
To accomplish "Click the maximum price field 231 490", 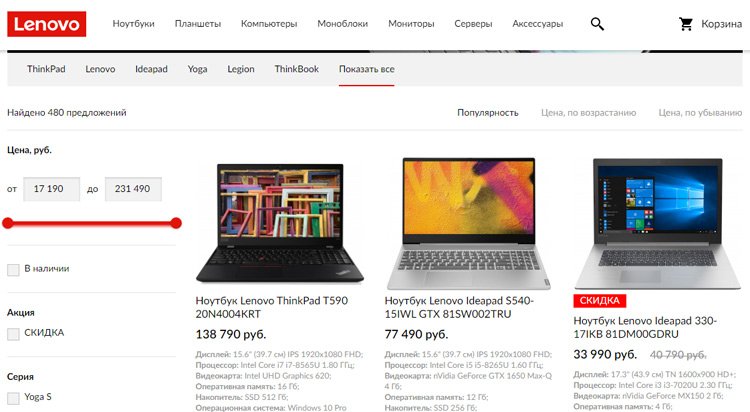I will pyautogui.click(x=133, y=189).
